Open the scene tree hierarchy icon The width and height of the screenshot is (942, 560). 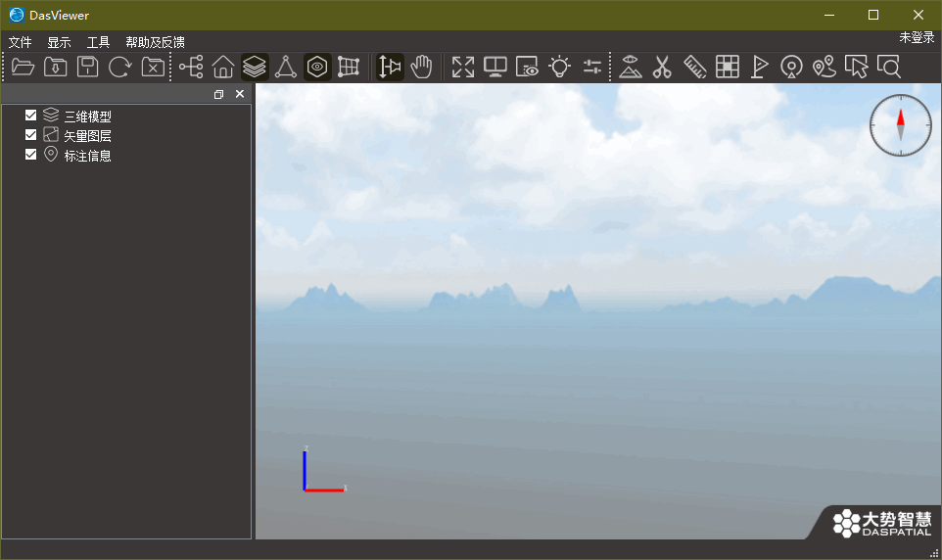(x=192, y=67)
